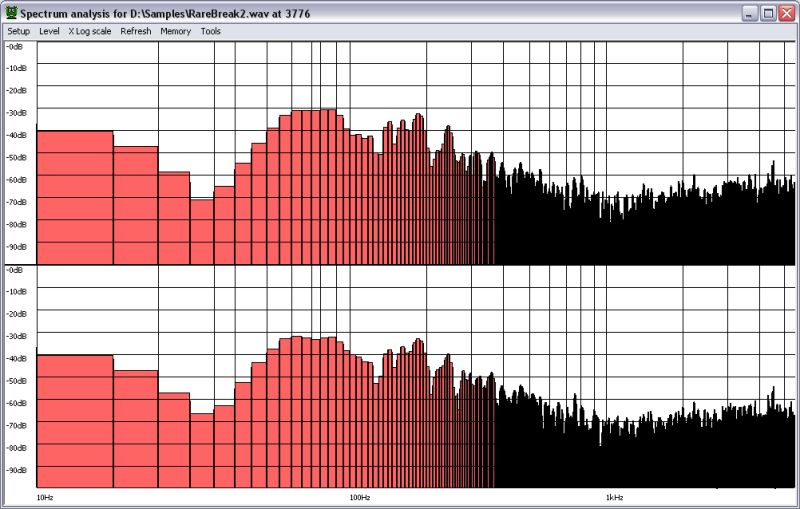This screenshot has height=509, width=800.
Task: Open the Tools menu
Action: click(x=210, y=31)
